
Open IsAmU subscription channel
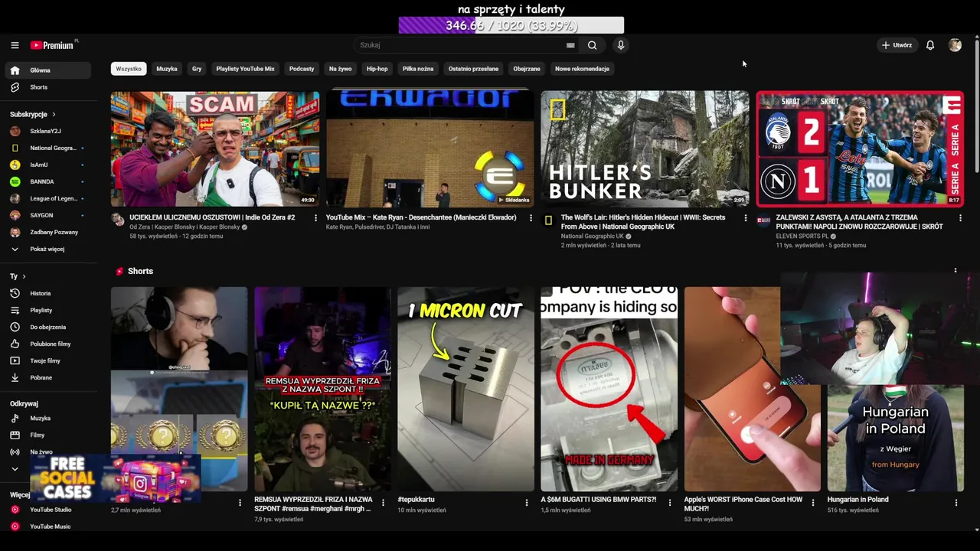tap(47, 165)
